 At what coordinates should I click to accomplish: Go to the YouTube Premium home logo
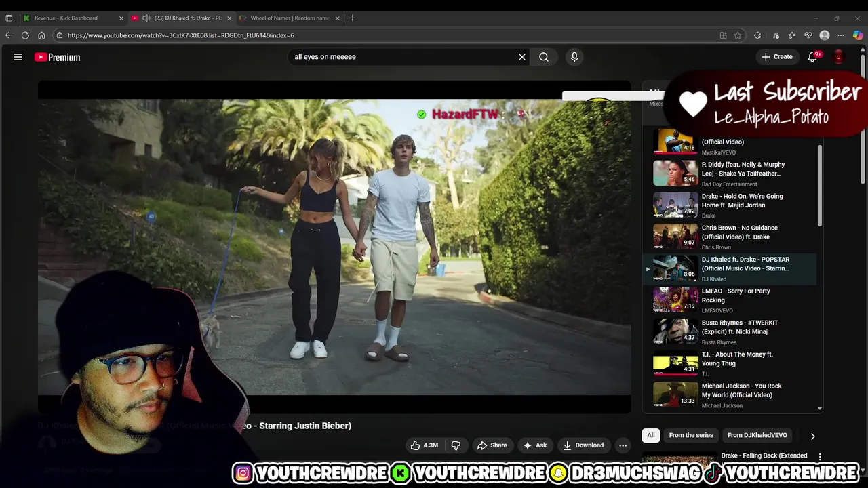pos(58,57)
